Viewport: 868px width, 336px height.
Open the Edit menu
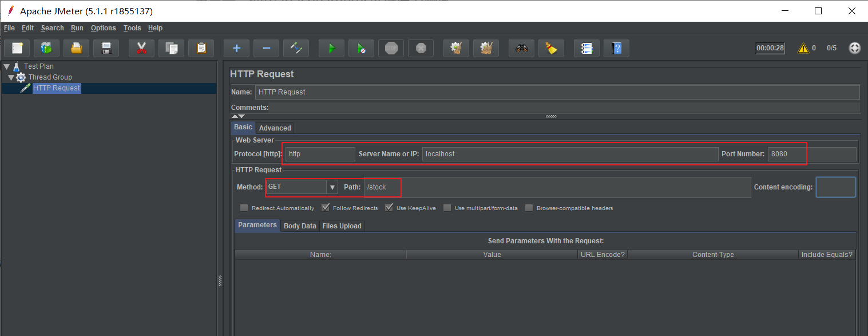point(28,28)
